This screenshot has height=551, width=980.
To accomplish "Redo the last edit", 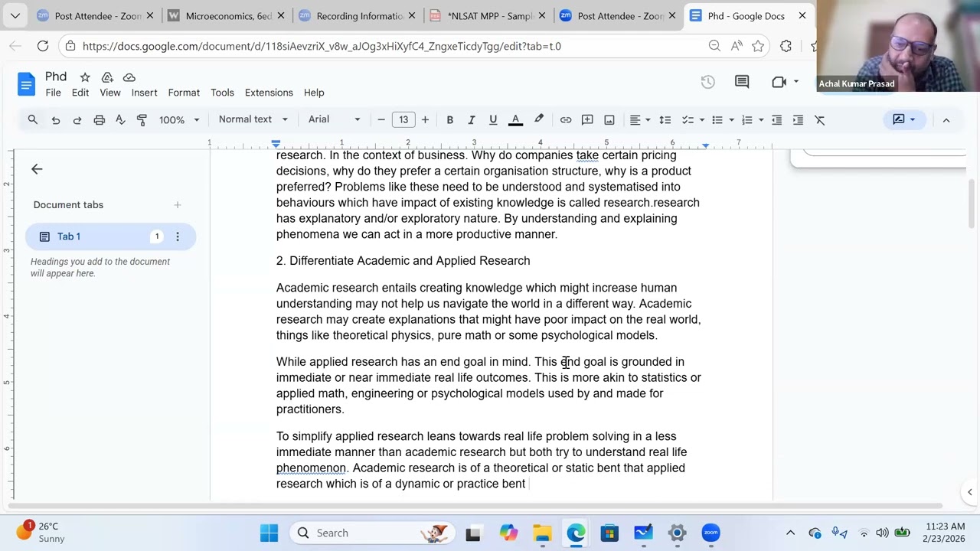I will (x=77, y=119).
